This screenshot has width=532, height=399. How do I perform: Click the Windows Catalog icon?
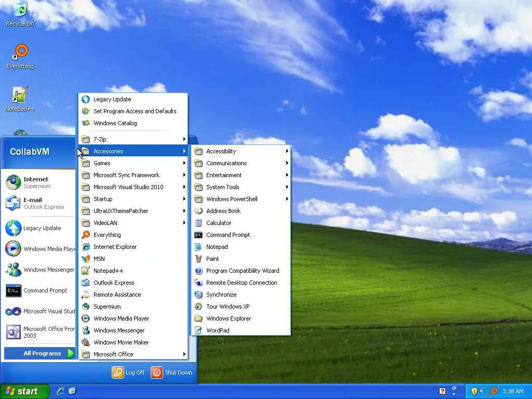click(86, 123)
